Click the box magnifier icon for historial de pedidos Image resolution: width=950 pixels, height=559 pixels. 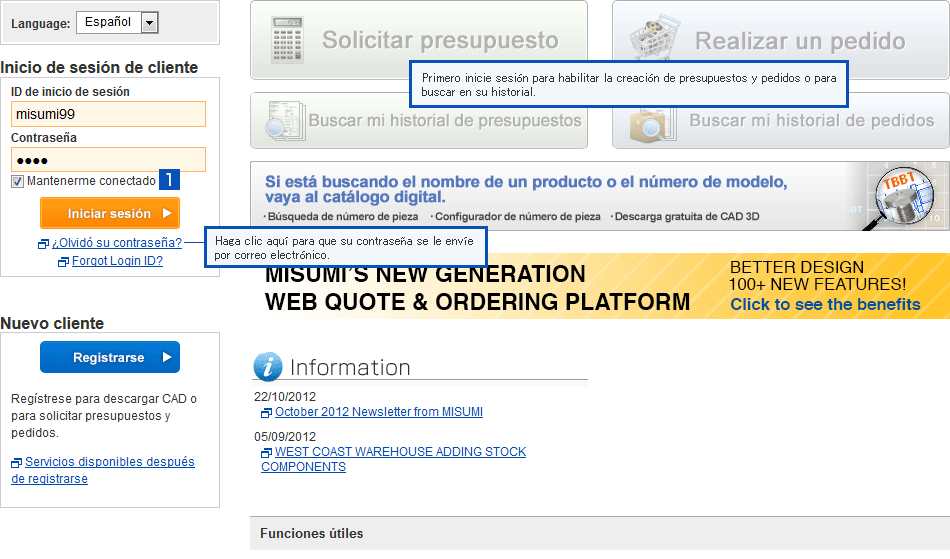pos(652,124)
